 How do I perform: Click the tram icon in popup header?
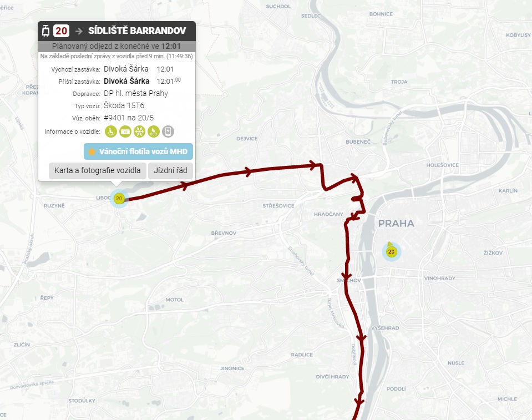click(x=46, y=31)
